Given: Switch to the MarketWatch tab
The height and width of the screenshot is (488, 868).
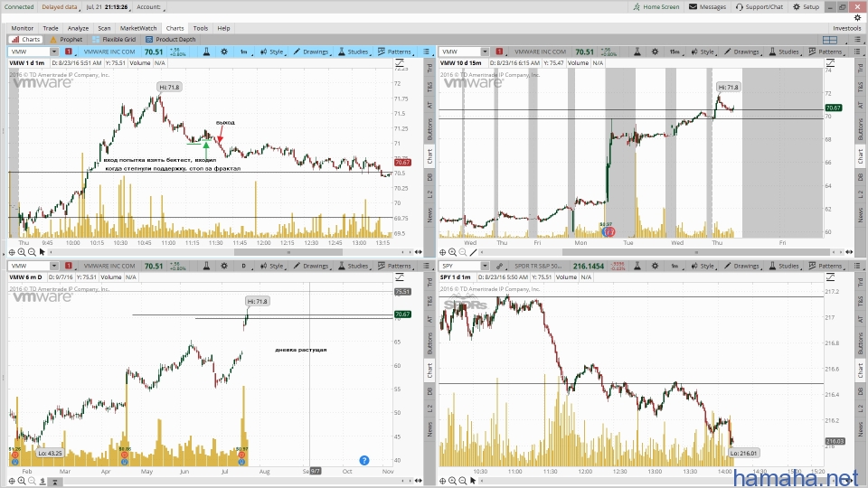Looking at the screenshot, I should (x=138, y=28).
